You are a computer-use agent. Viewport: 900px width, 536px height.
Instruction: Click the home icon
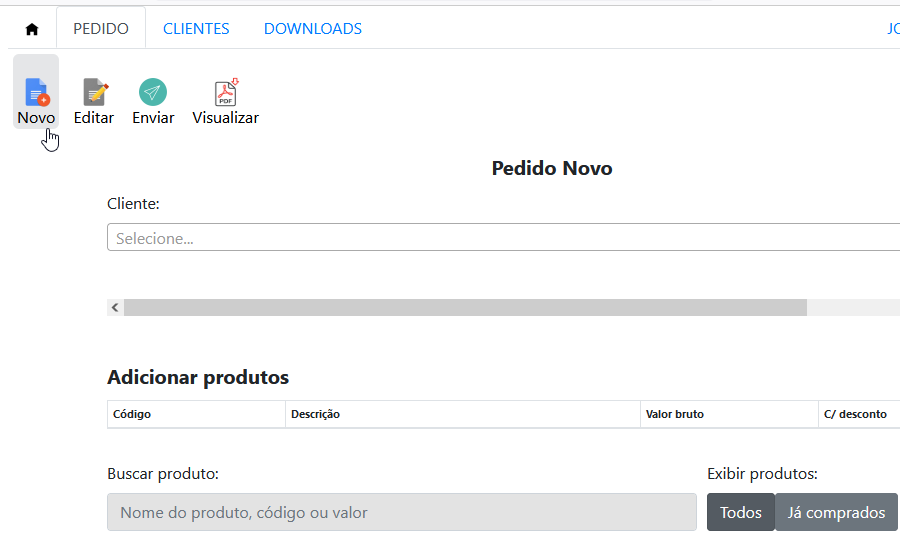click(32, 29)
